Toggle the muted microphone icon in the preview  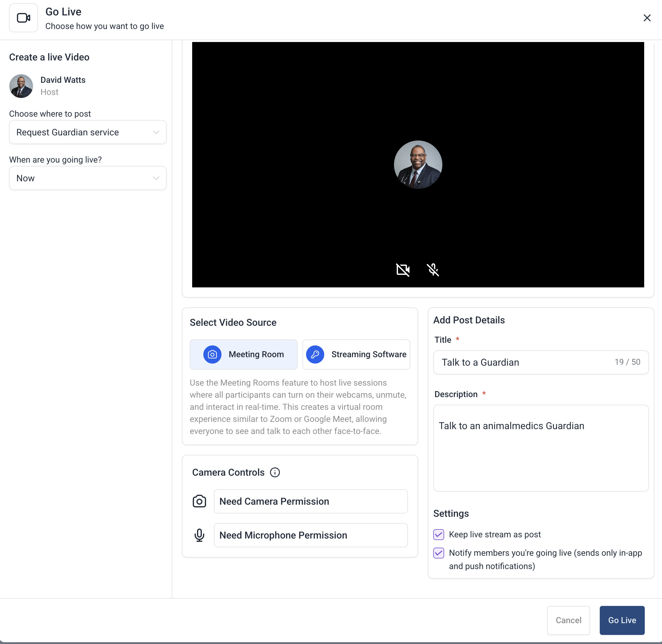pyautogui.click(x=433, y=270)
